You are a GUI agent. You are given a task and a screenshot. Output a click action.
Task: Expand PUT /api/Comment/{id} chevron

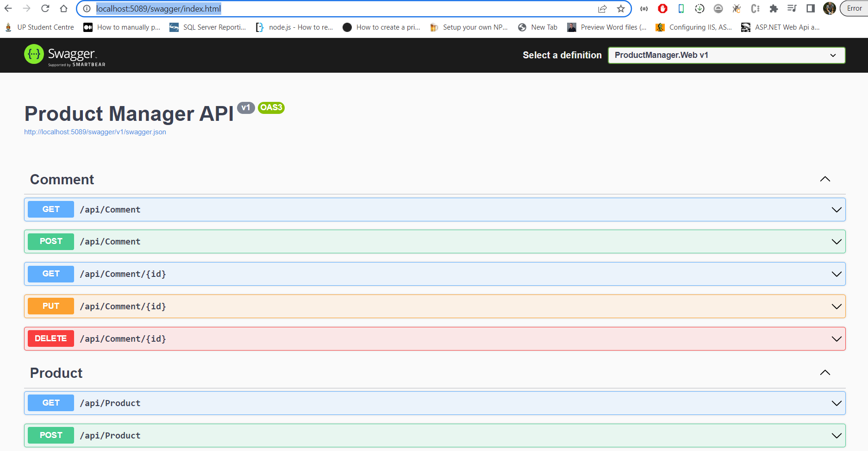pyautogui.click(x=837, y=307)
